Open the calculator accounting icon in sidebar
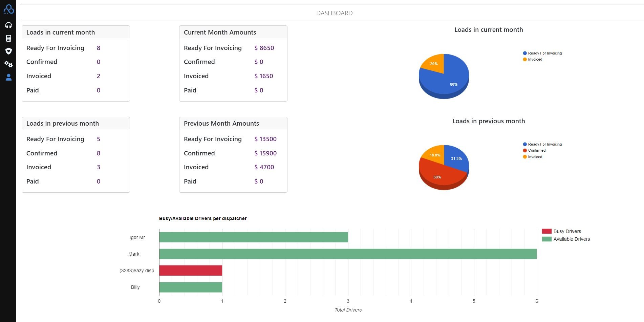The width and height of the screenshot is (644, 322). [8, 38]
